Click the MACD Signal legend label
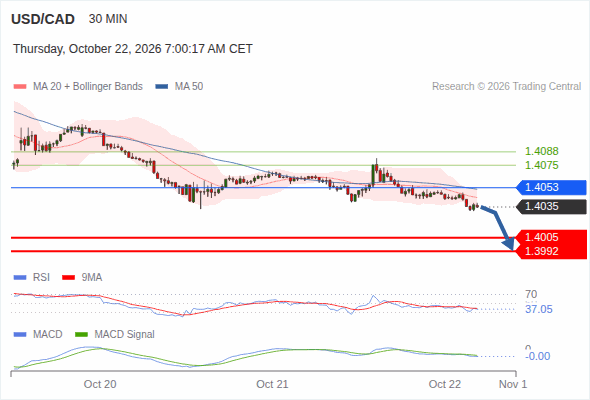 (x=125, y=335)
